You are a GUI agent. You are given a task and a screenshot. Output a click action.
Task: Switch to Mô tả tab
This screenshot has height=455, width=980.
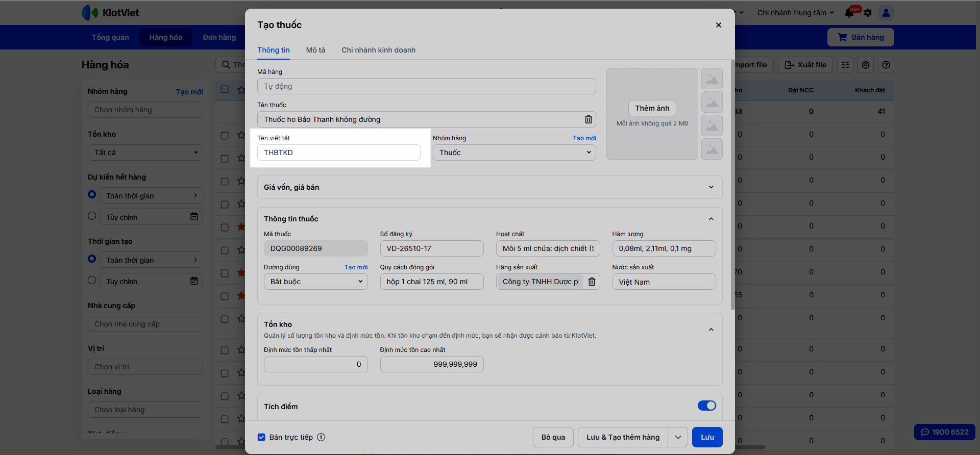[315, 50]
